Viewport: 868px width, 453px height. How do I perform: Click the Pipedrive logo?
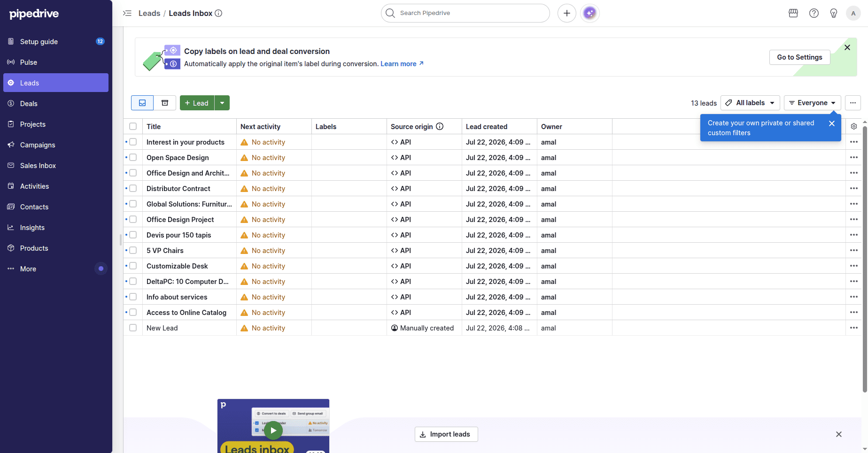(x=34, y=14)
